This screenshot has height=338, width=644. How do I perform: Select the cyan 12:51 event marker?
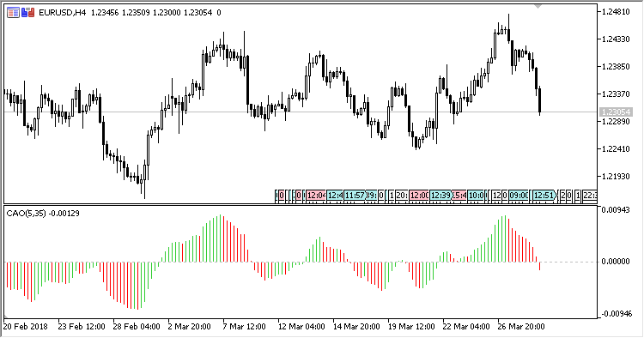pyautogui.click(x=544, y=196)
